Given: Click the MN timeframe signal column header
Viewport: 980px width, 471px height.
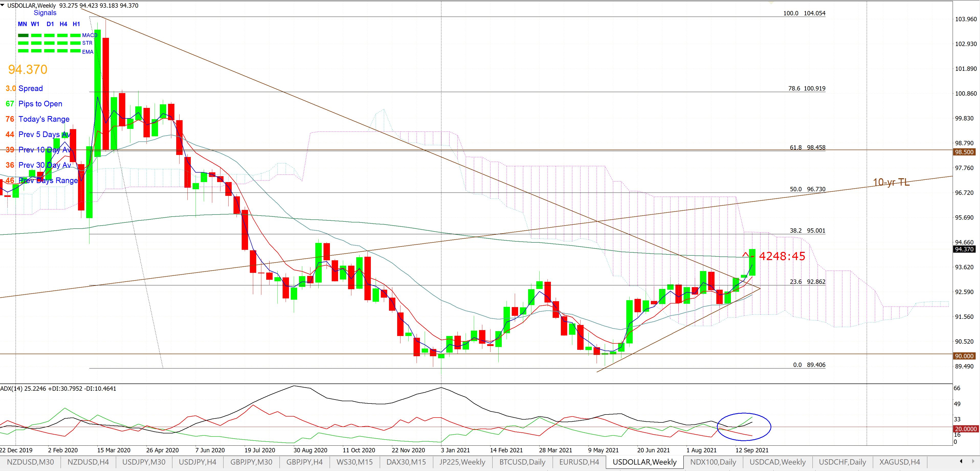Looking at the screenshot, I should pos(23,24).
